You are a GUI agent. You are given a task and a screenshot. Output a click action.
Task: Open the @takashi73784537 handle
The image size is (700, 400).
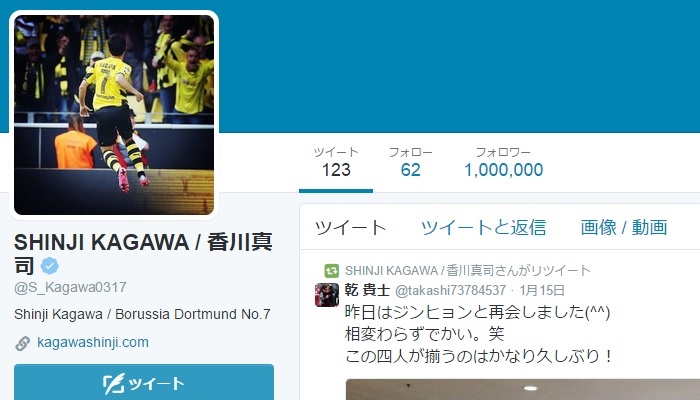click(x=450, y=291)
